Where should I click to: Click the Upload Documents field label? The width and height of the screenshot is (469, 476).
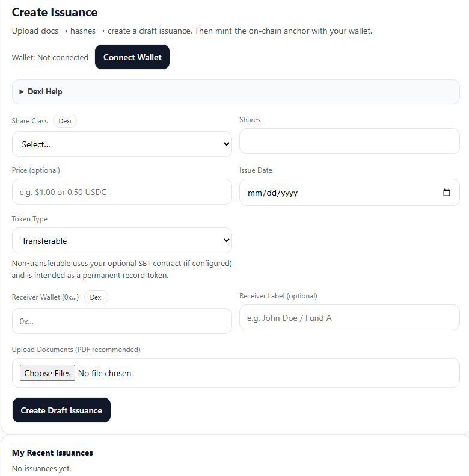click(76, 350)
